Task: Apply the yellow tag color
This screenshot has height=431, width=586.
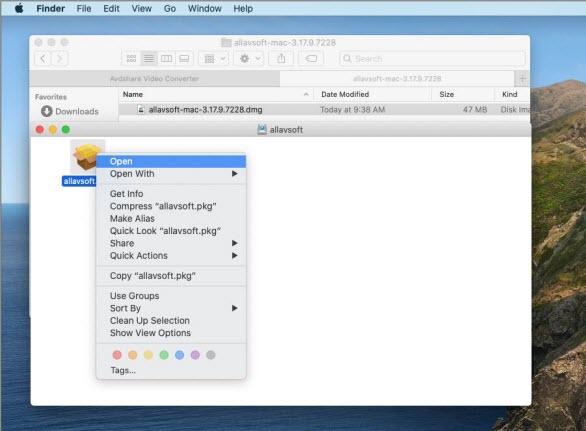Action: click(x=148, y=355)
